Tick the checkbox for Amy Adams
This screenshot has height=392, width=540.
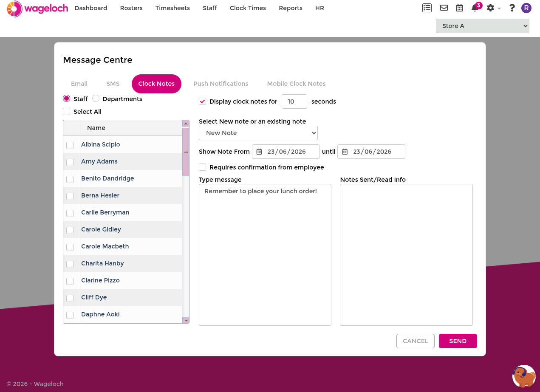point(70,162)
